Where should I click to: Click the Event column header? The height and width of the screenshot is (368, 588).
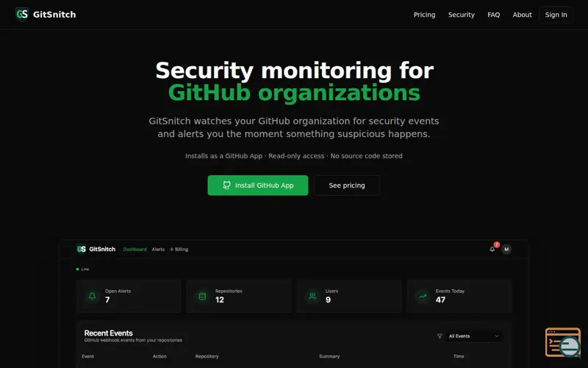click(87, 356)
